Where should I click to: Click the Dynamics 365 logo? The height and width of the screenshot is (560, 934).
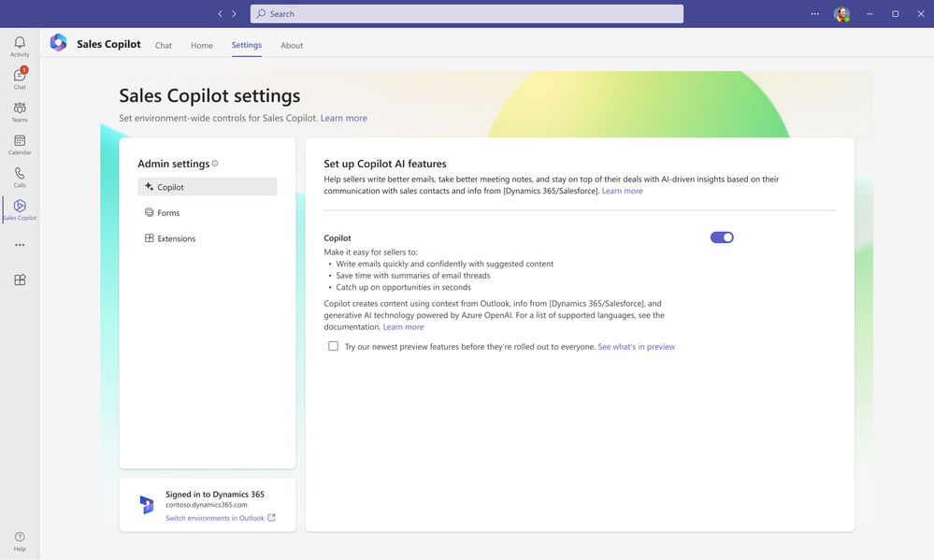coord(147,505)
